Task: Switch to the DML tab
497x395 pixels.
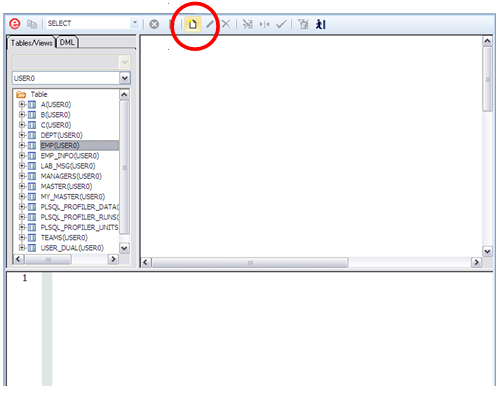Action: tap(67, 42)
